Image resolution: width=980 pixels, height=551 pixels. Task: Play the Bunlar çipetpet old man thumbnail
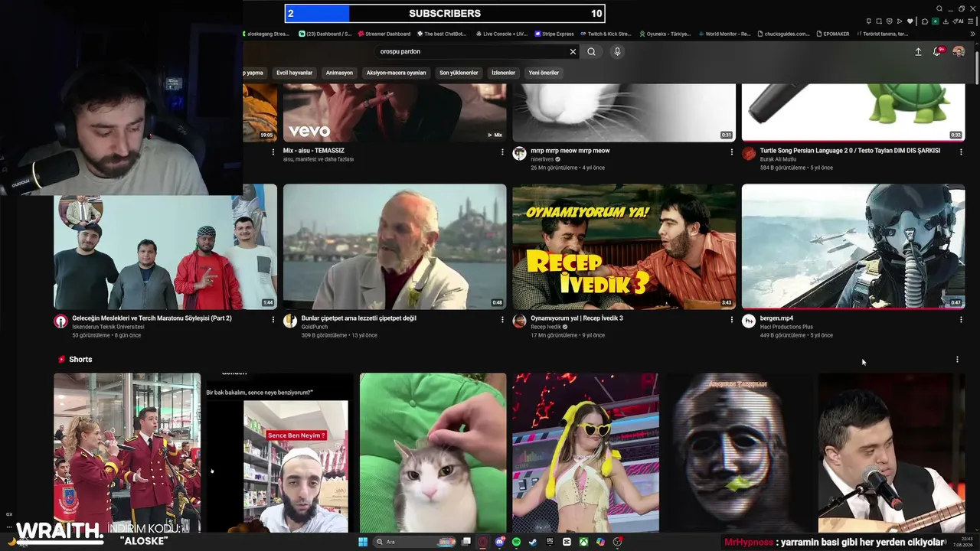pyautogui.click(x=394, y=246)
